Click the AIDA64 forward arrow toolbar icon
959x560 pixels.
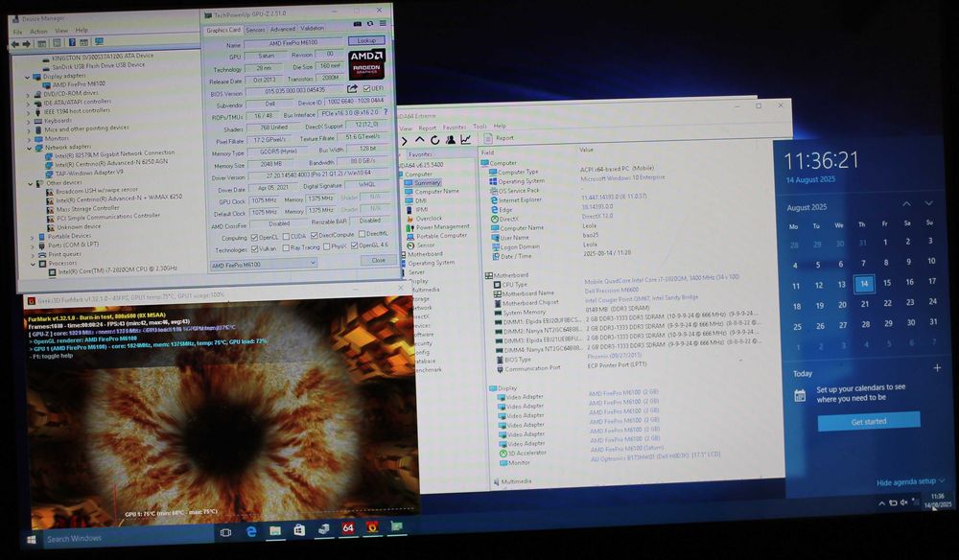click(x=405, y=141)
